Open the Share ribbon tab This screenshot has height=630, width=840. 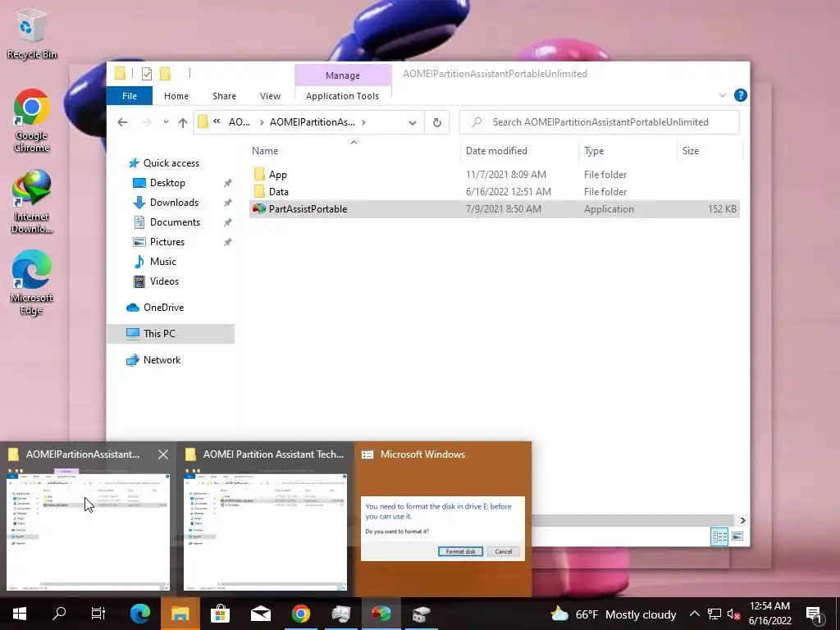224,96
